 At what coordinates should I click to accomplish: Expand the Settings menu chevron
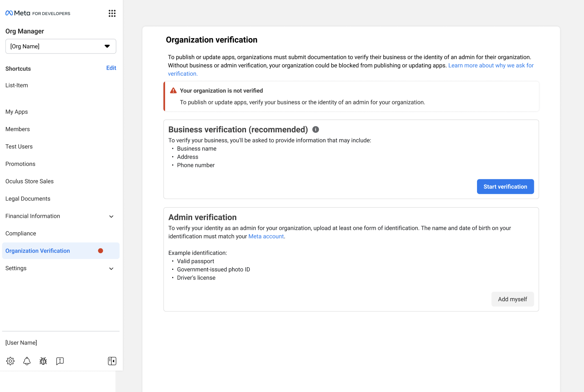coord(111,269)
